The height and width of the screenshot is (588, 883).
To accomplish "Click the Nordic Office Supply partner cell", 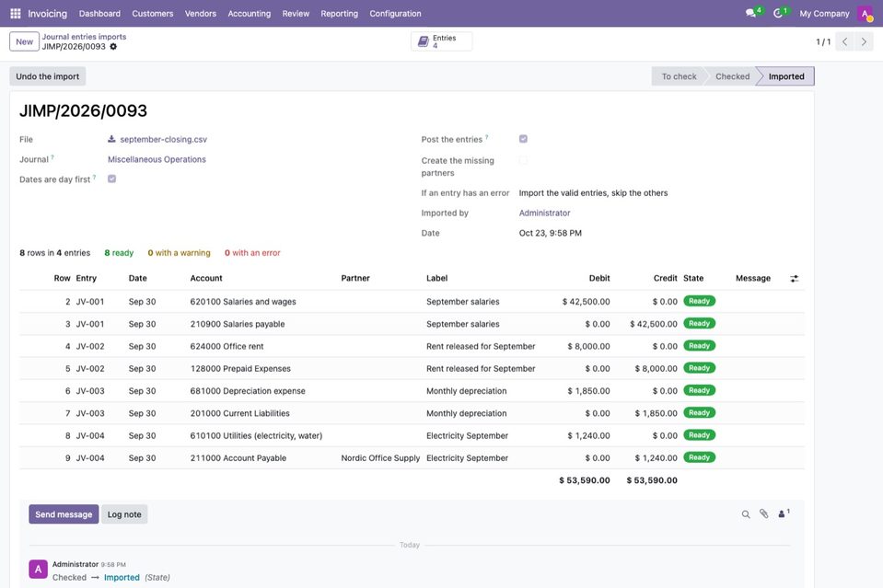I will [380, 458].
